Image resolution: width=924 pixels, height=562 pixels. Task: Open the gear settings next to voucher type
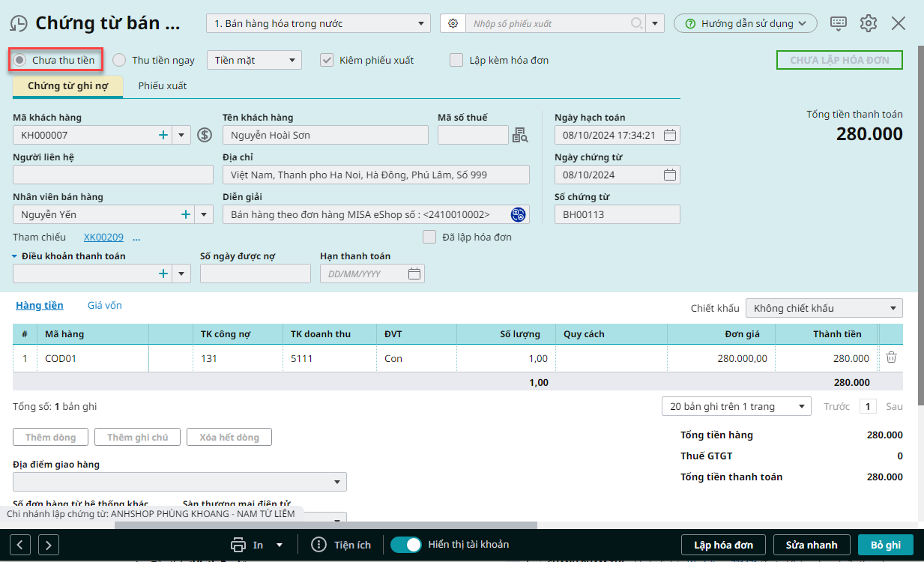[453, 23]
